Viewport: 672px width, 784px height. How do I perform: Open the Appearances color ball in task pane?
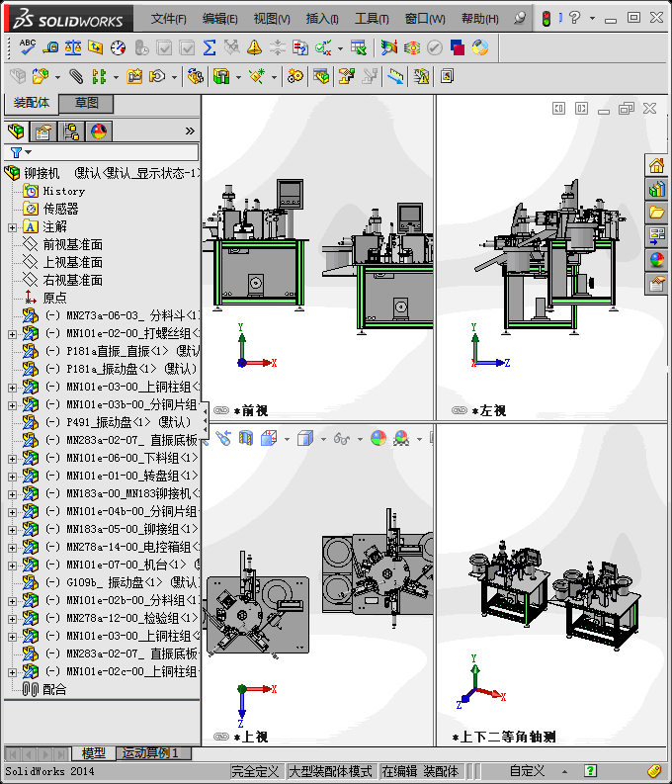(656, 260)
